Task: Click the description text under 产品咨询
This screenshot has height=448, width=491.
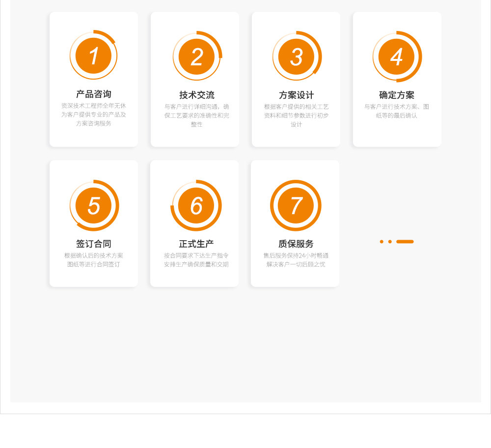Action: click(93, 114)
